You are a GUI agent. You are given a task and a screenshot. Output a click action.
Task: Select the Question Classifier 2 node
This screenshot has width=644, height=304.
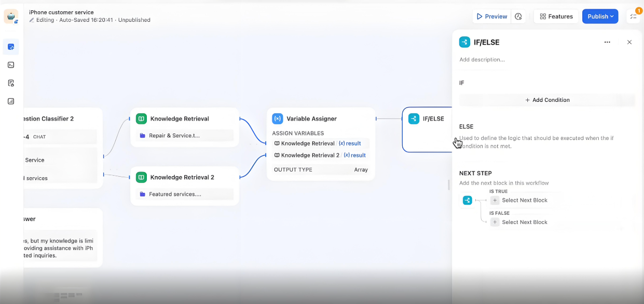tap(63, 148)
